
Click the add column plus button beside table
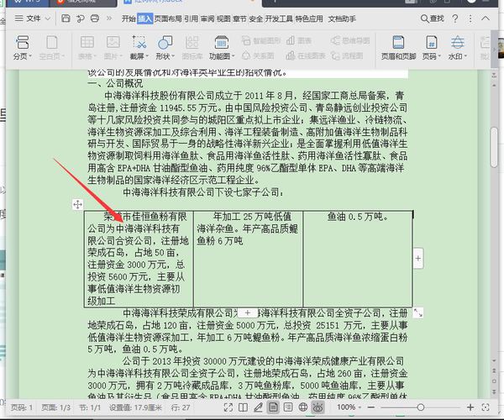click(417, 258)
